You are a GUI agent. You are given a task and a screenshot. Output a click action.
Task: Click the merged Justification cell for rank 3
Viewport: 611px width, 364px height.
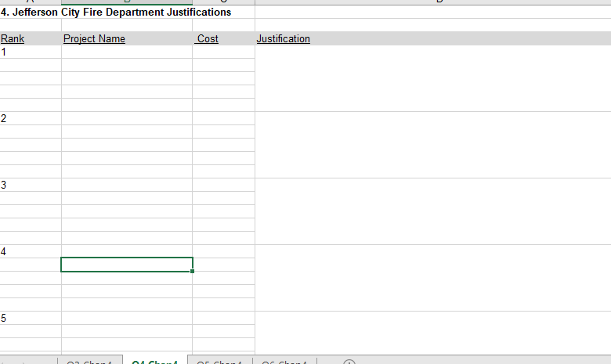coord(433,211)
